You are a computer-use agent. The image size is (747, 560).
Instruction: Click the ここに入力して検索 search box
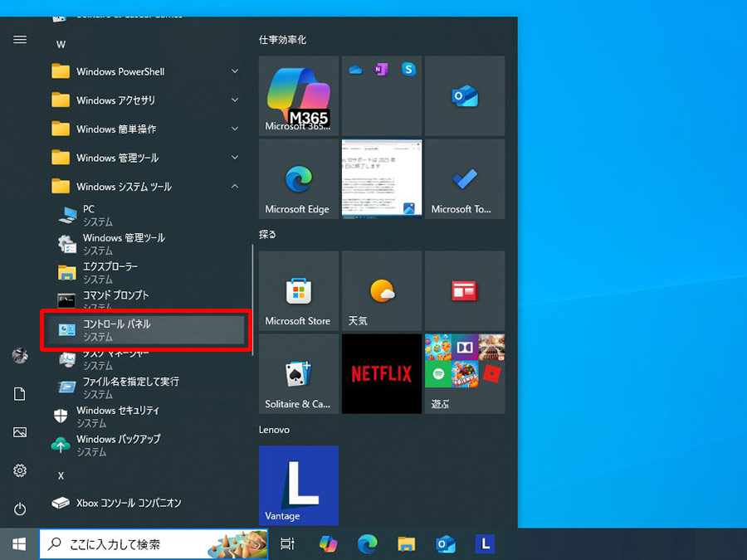coord(154,543)
